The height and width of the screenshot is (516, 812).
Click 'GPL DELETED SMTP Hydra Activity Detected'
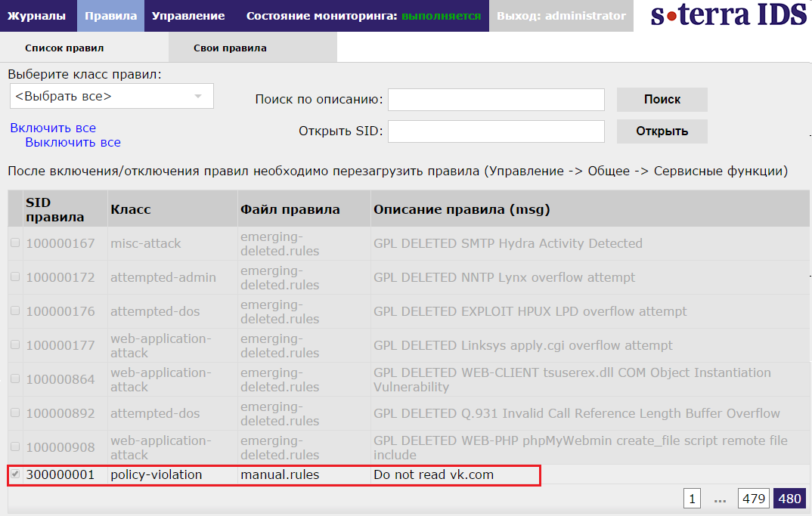point(508,243)
